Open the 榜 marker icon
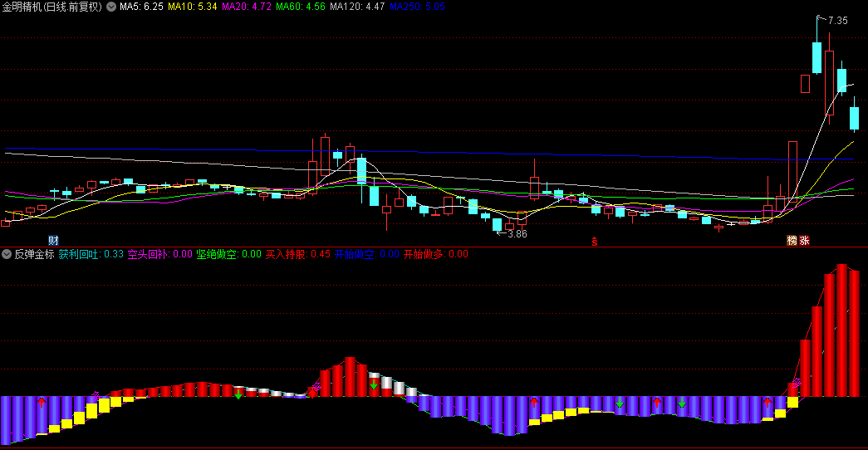The width and height of the screenshot is (868, 450). coord(792,240)
